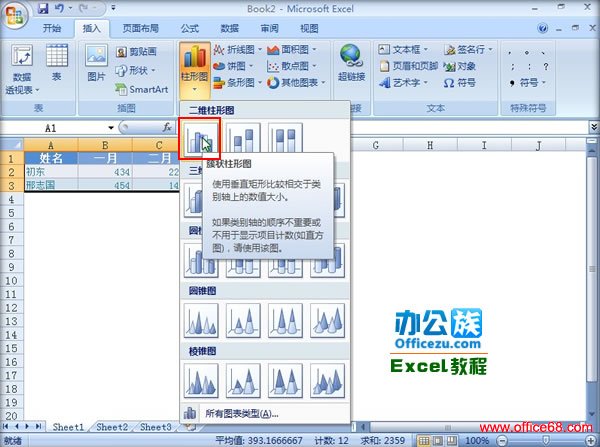Open the 页面布局 Page Layout tab
600x447 pixels.
click(140, 28)
